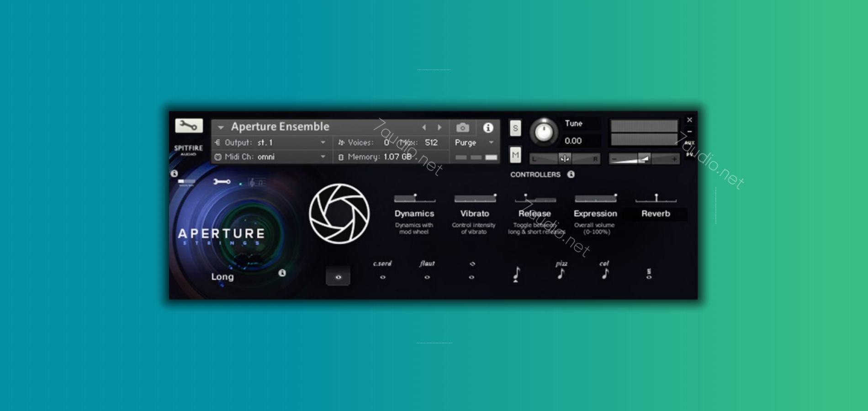Switch to the ostinatum notes view icon
The width and height of the screenshot is (868, 411).
[x=256, y=183]
